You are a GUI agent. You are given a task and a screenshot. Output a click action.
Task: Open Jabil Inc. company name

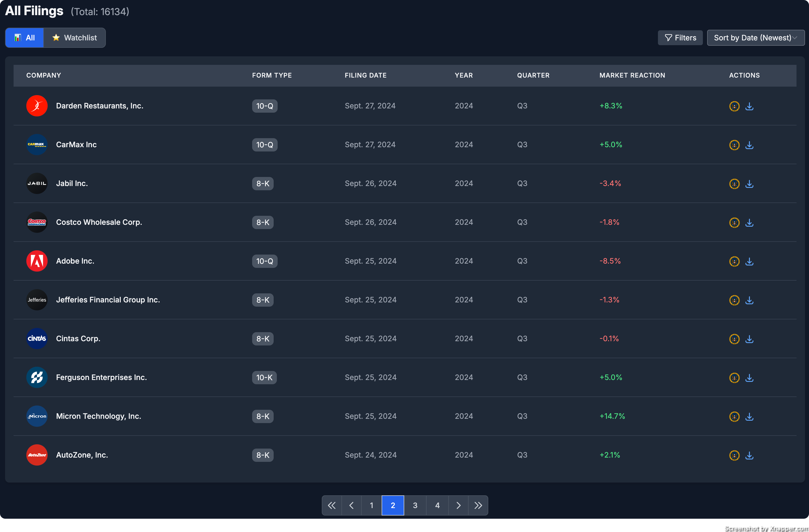72,183
